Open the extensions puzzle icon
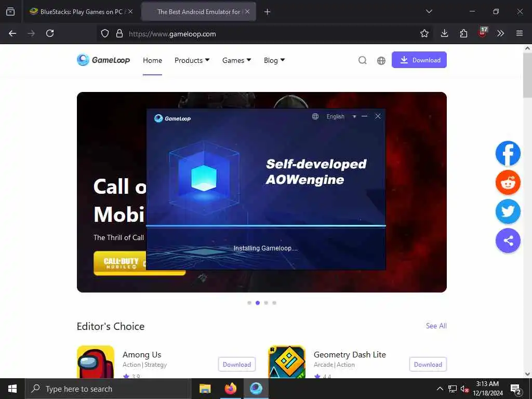This screenshot has height=399, width=532. pyautogui.click(x=463, y=33)
